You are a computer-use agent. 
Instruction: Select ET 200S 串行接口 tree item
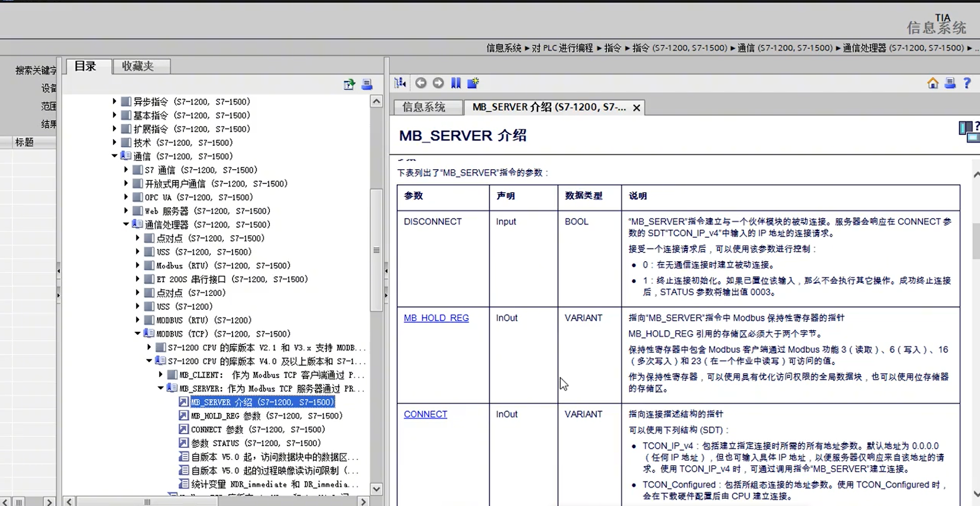click(x=232, y=279)
